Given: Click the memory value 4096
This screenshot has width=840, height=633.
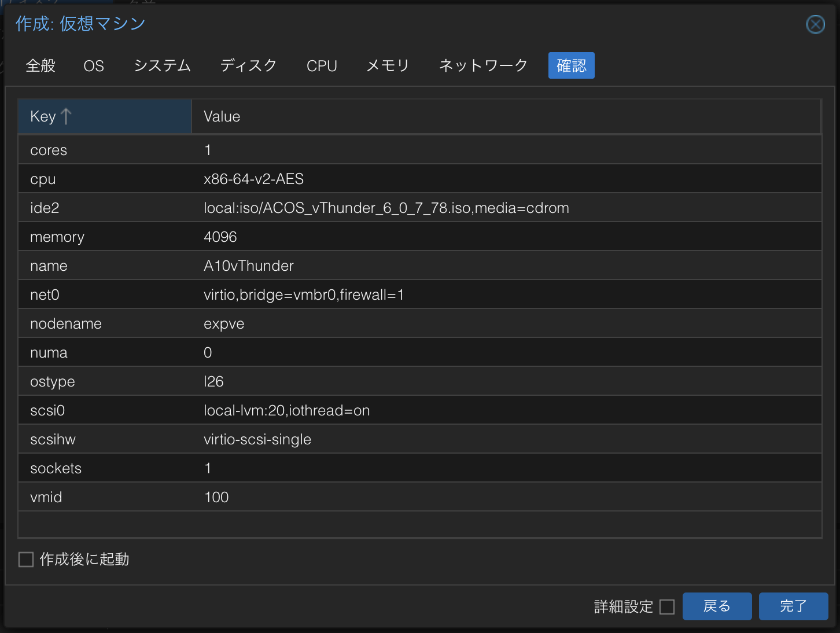Looking at the screenshot, I should pos(220,237).
